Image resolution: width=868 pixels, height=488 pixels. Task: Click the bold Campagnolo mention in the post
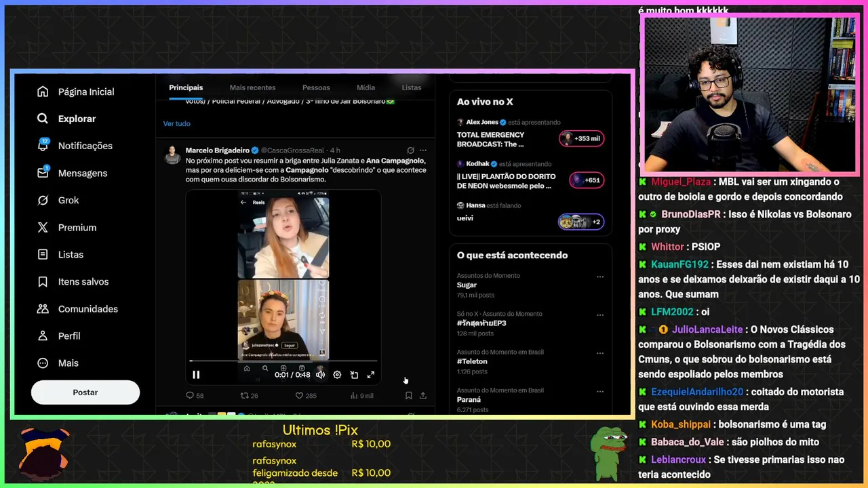click(x=308, y=170)
